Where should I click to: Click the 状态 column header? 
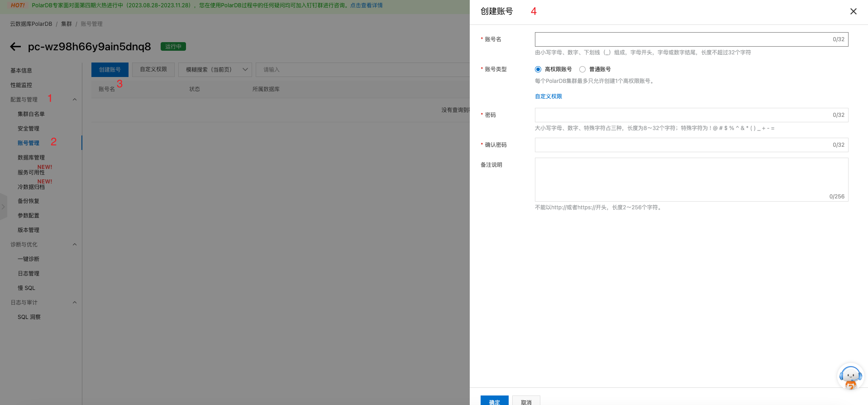click(x=195, y=89)
